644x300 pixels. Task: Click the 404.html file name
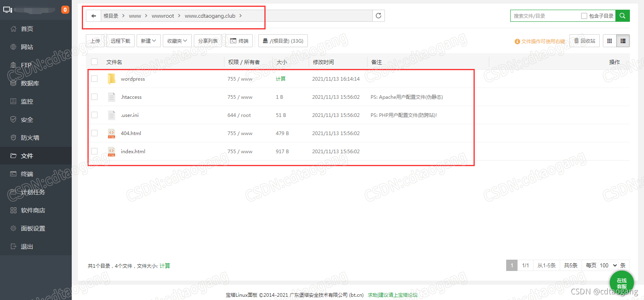[131, 133]
